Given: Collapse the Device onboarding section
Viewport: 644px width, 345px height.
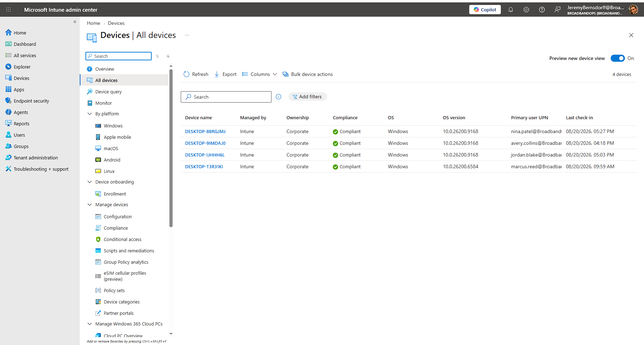Looking at the screenshot, I should coord(90,182).
